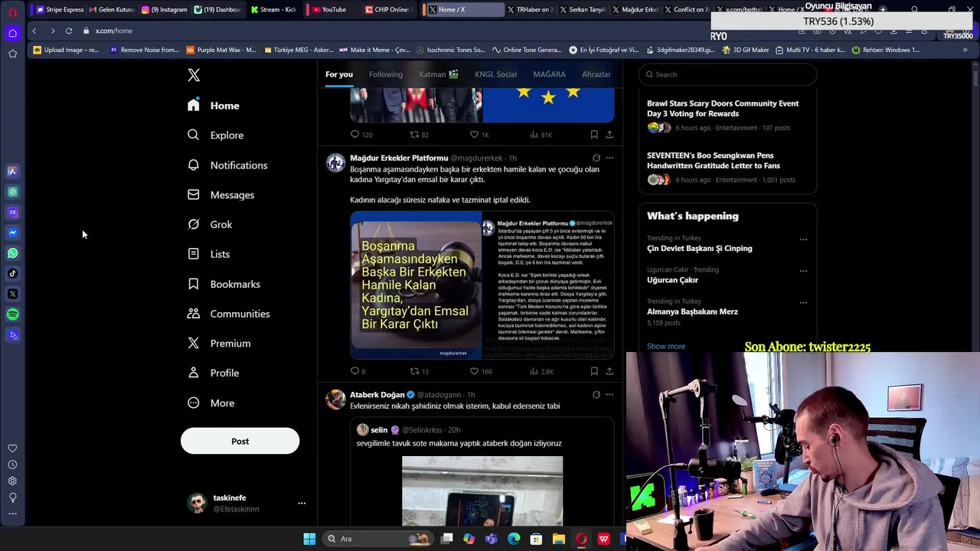Viewport: 980px width, 551px height.
Task: Open SEVENTEEN's Boo Seungkwan story
Action: click(714, 160)
